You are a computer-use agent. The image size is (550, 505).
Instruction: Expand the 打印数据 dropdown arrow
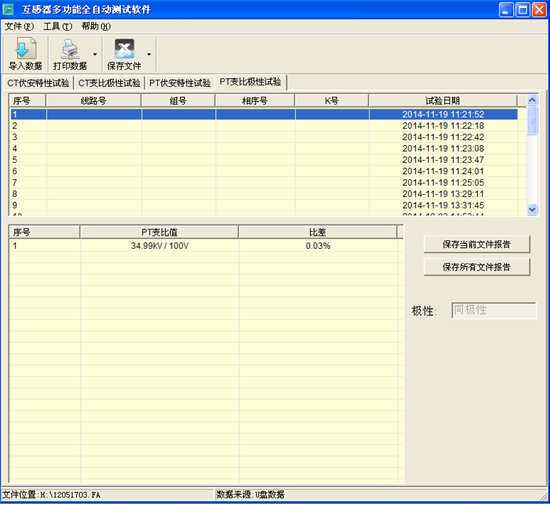[x=95, y=54]
